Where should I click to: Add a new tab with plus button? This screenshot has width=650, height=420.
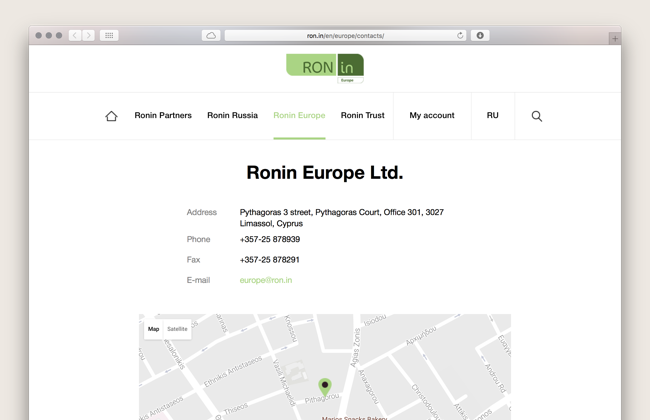click(x=615, y=38)
